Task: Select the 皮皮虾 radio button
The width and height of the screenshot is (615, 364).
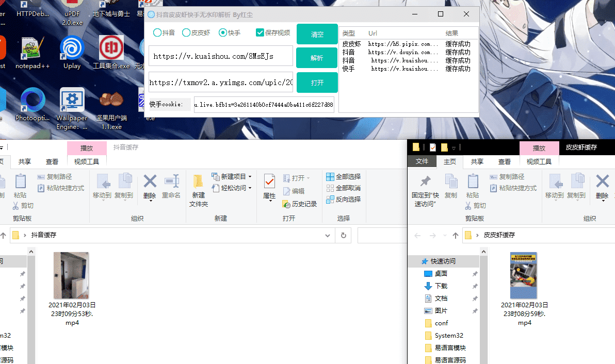Action: [x=186, y=32]
